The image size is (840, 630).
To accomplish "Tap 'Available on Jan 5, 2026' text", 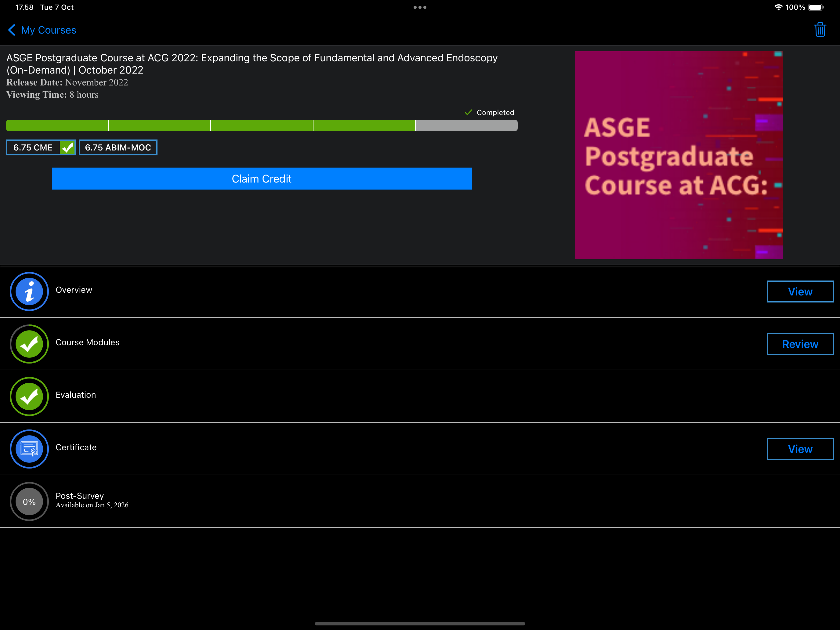I will pos(92,505).
